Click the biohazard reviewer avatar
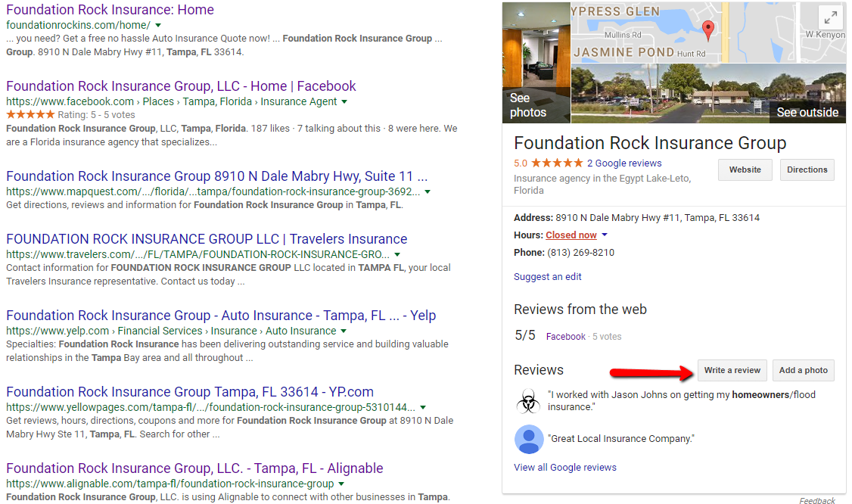The width and height of the screenshot is (852, 504). click(x=528, y=401)
